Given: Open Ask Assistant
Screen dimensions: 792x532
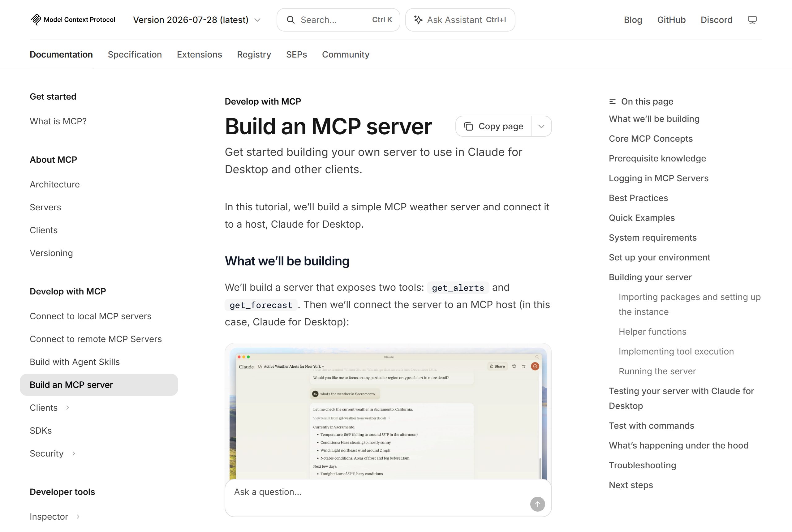Looking at the screenshot, I should 460,20.
